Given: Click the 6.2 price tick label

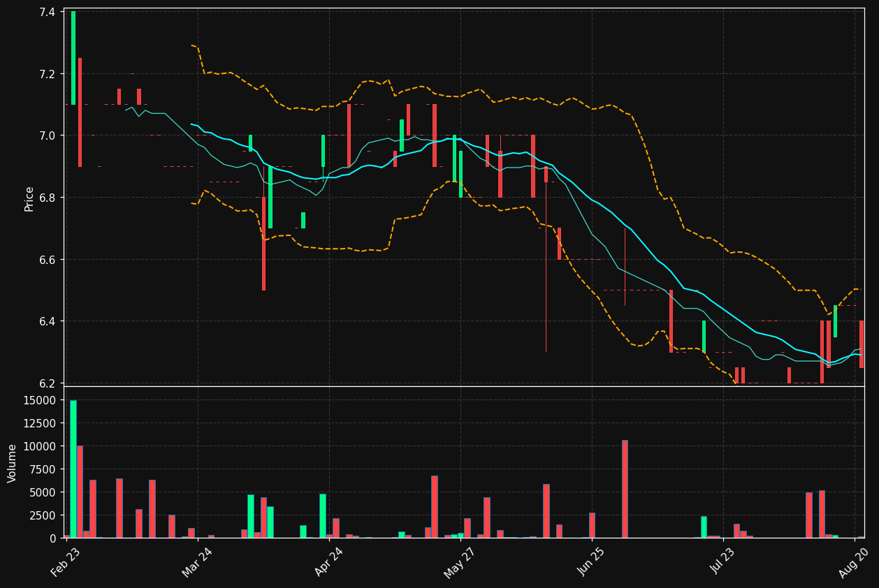Looking at the screenshot, I should tap(48, 383).
